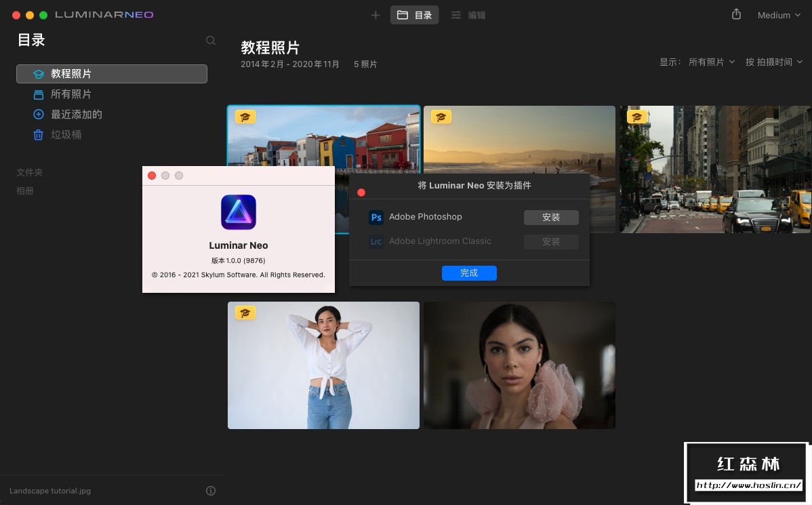The height and width of the screenshot is (505, 812).
Task: Open the 所有照片 display filter dropdown
Action: 712,62
